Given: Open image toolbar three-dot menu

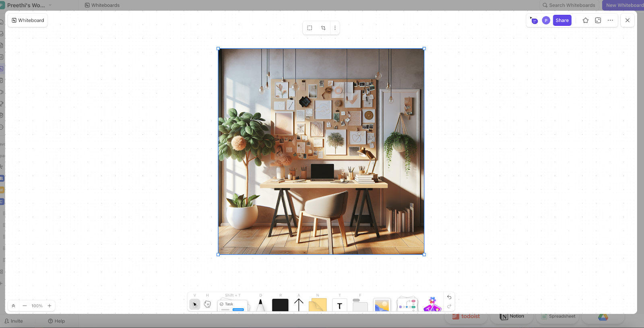Looking at the screenshot, I should pyautogui.click(x=335, y=28).
